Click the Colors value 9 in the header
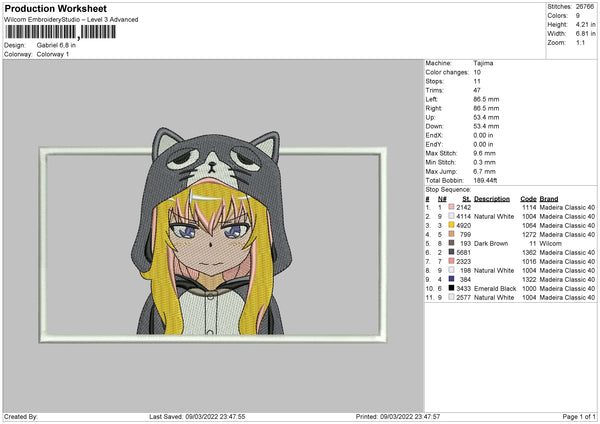This screenshot has height=424, width=600. [578, 16]
